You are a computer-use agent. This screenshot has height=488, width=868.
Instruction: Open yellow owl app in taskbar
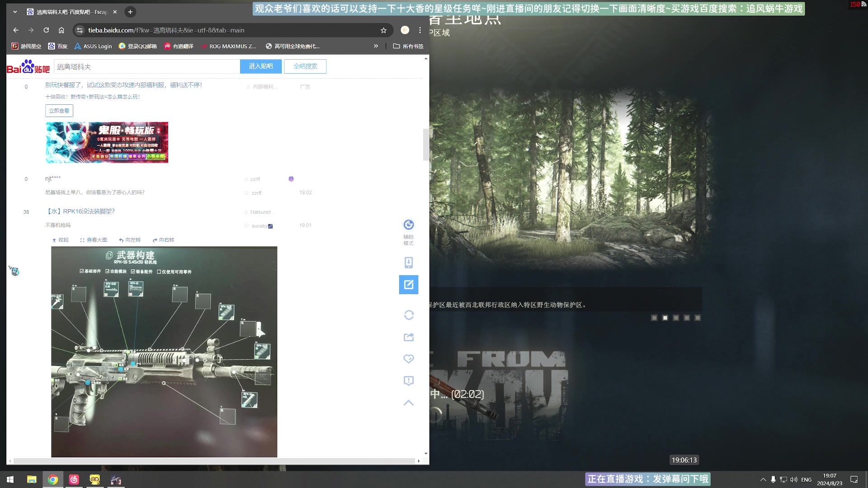[95, 479]
